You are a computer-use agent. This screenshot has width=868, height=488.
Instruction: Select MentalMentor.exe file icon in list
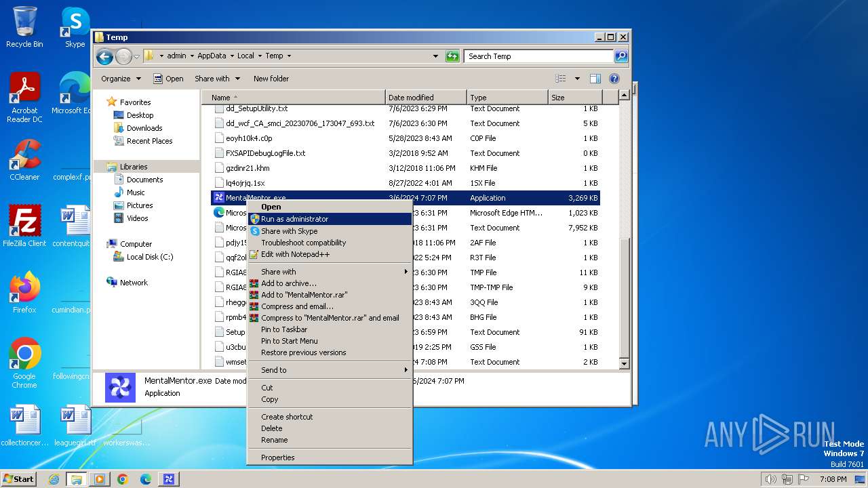pyautogui.click(x=218, y=198)
